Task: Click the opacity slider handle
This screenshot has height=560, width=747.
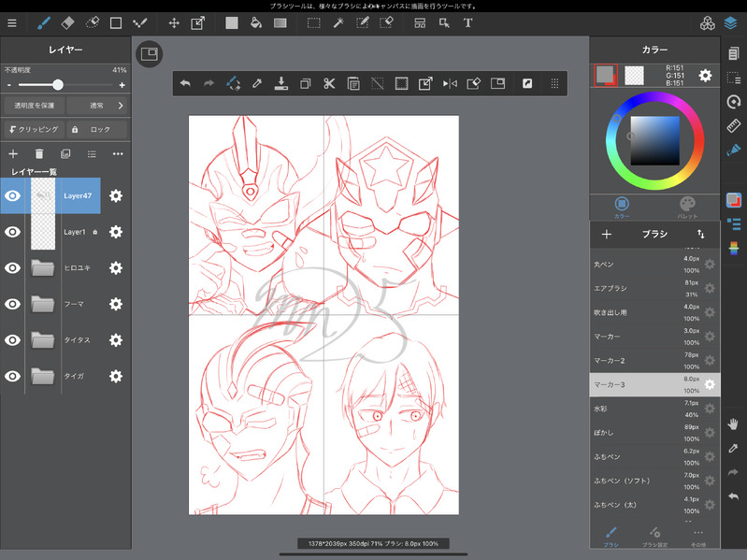Action: pyautogui.click(x=58, y=85)
